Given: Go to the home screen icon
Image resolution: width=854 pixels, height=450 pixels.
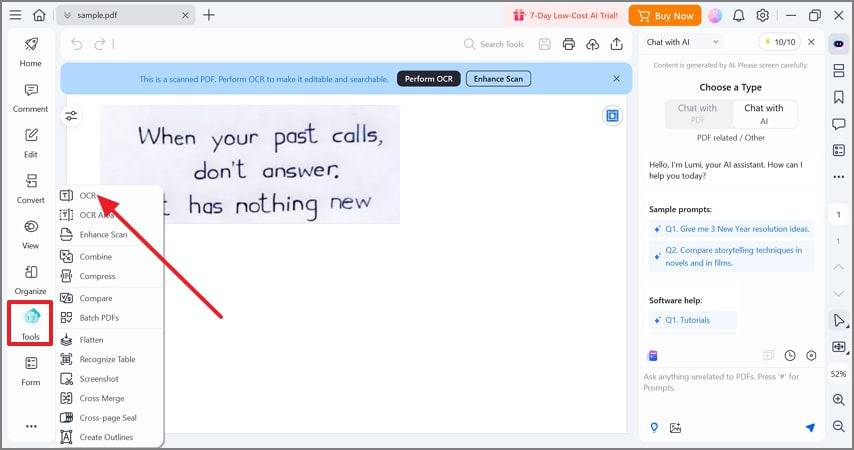Looking at the screenshot, I should pyautogui.click(x=39, y=15).
